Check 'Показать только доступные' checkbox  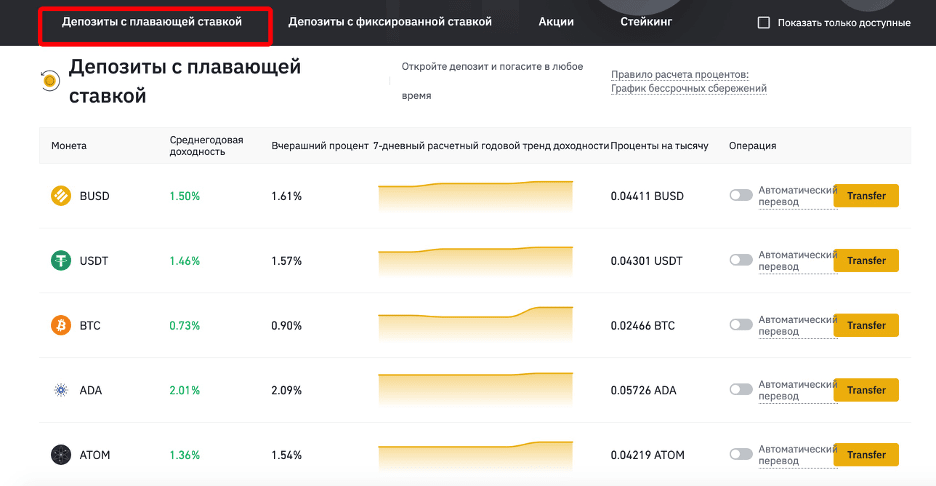click(x=763, y=23)
